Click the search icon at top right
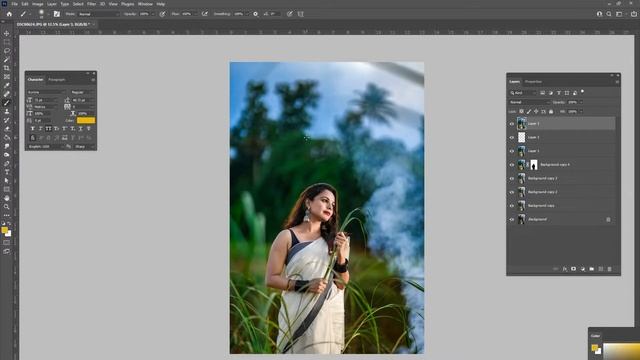This screenshot has width=640, height=360. pos(609,14)
